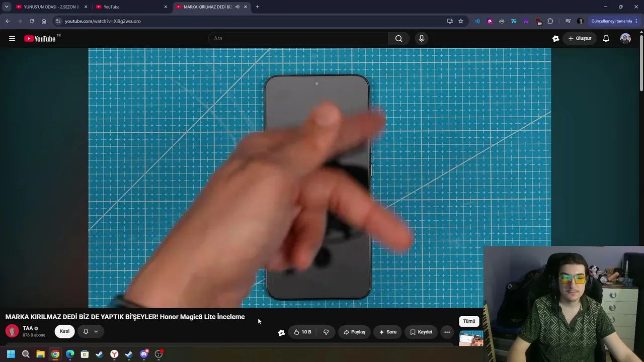Viewport: 644px width, 362px height.
Task: Dislike the video with thumbs-down
Action: coord(326,332)
